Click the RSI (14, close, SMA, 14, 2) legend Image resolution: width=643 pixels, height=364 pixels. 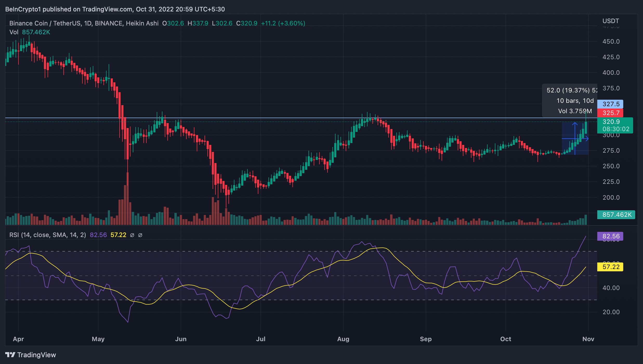coord(48,235)
